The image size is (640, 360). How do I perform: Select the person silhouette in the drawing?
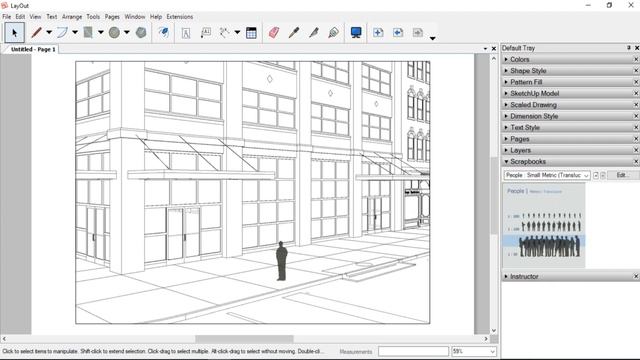click(x=282, y=261)
